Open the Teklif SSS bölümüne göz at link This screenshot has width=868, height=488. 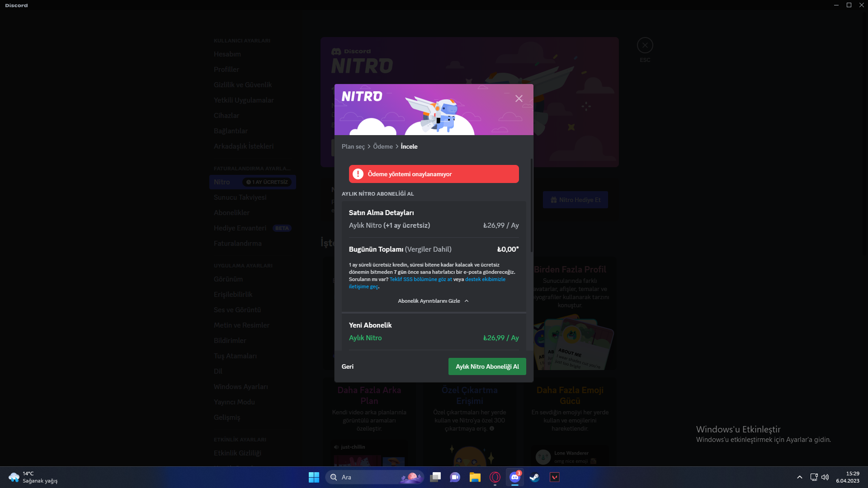point(420,279)
